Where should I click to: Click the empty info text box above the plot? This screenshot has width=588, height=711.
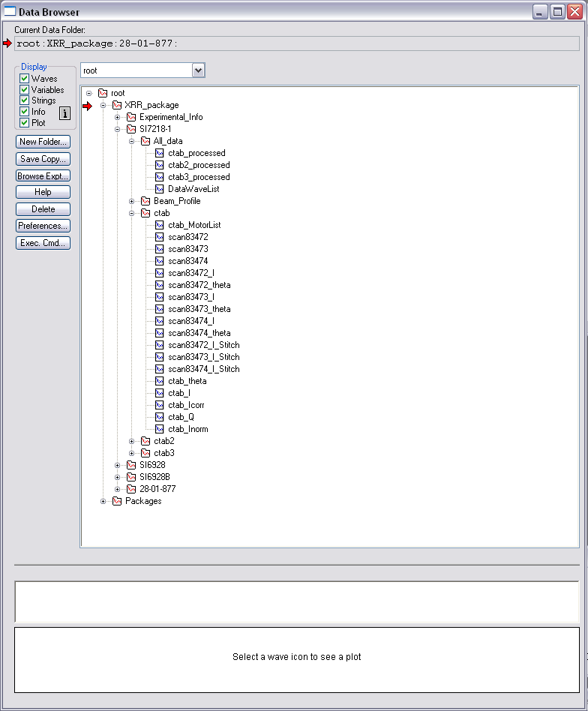(x=297, y=601)
